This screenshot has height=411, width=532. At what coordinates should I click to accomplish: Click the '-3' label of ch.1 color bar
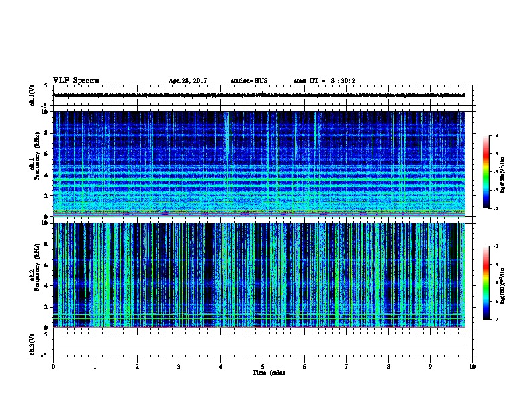(x=495, y=136)
